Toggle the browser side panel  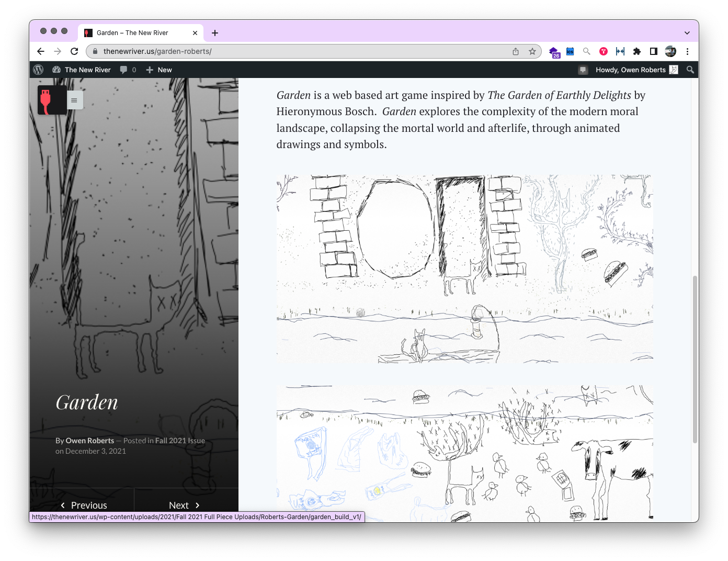click(x=653, y=51)
